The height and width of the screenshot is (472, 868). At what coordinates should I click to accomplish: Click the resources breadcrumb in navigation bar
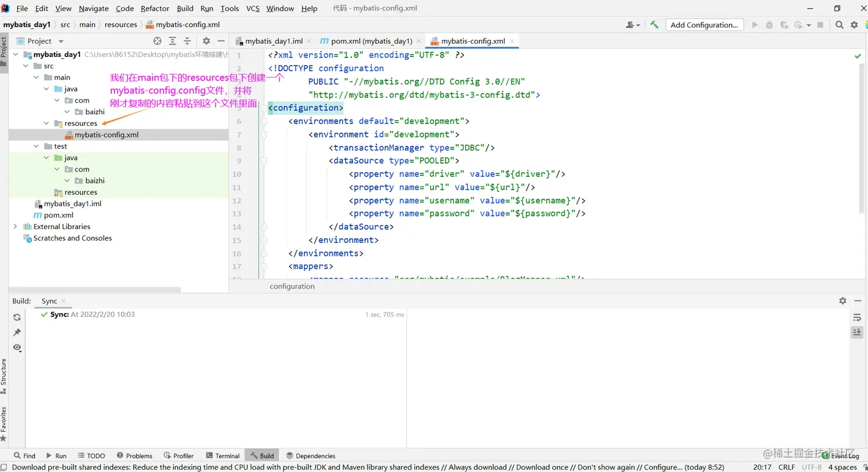tap(121, 25)
